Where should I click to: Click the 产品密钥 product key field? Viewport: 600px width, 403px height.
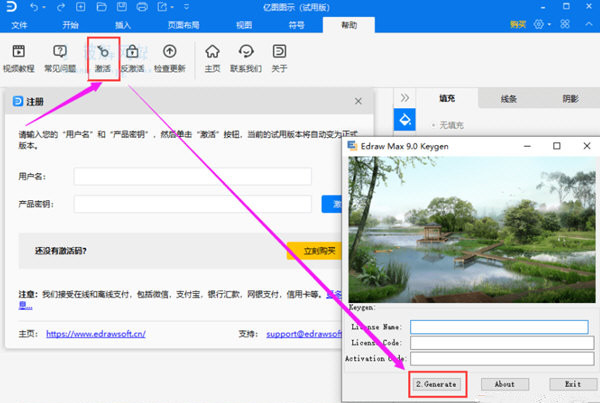192,204
